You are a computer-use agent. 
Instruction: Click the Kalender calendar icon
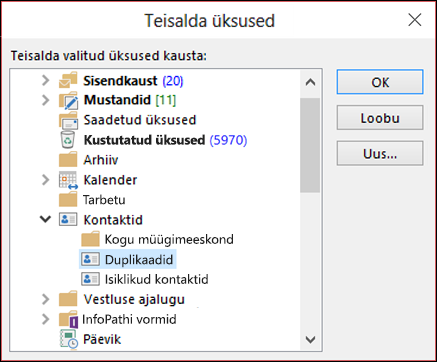pyautogui.click(x=68, y=180)
